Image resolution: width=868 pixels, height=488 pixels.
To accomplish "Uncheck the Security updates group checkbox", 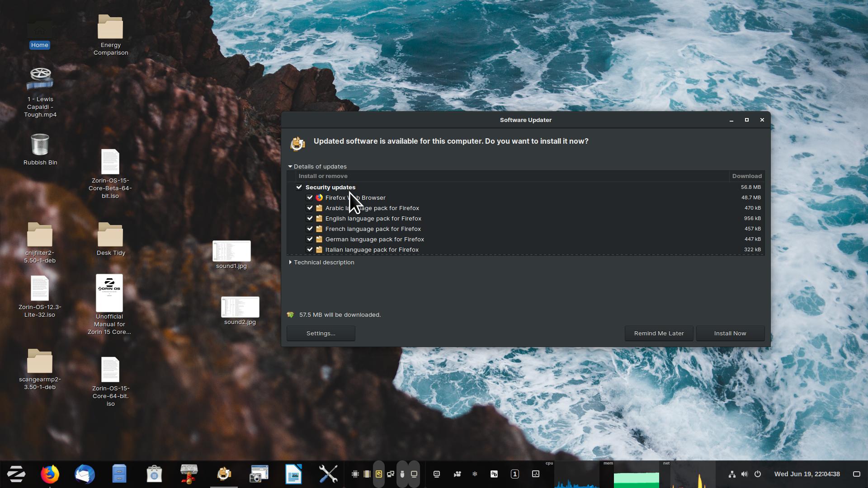I will [x=299, y=187].
